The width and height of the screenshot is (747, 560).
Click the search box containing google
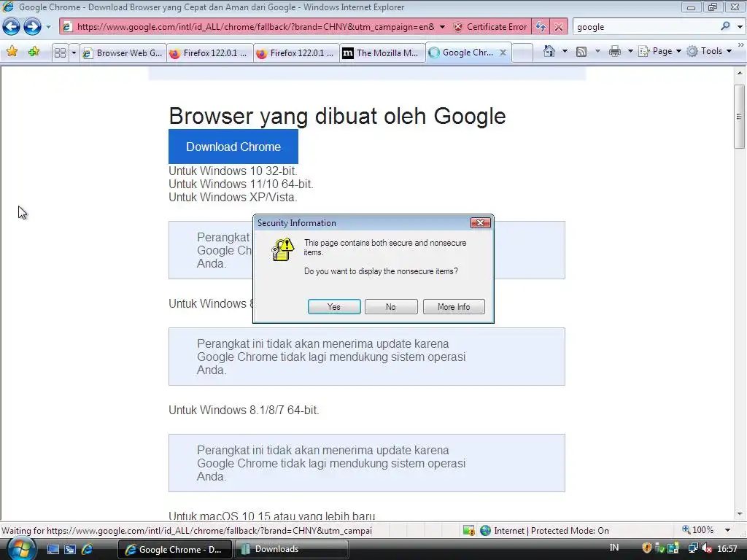pos(646,27)
